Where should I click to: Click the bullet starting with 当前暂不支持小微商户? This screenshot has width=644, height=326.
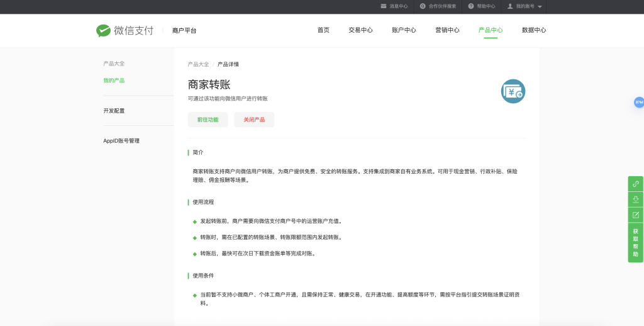click(x=360, y=300)
